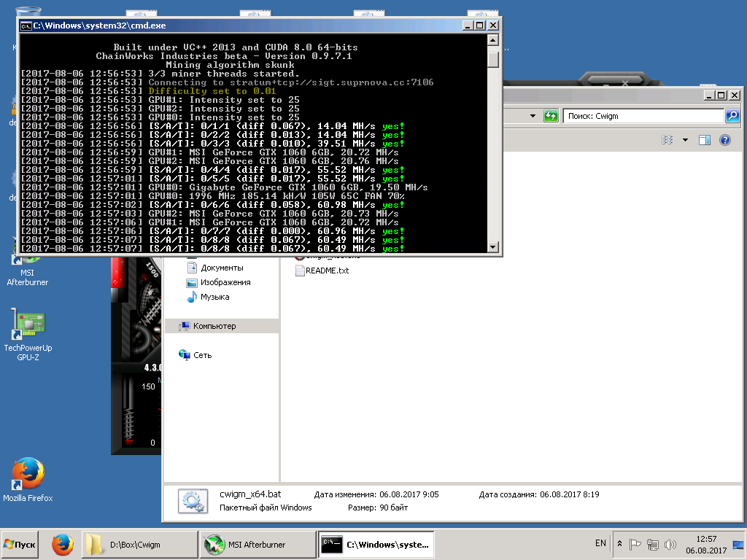Open the Explorer help question mark icon

724,140
